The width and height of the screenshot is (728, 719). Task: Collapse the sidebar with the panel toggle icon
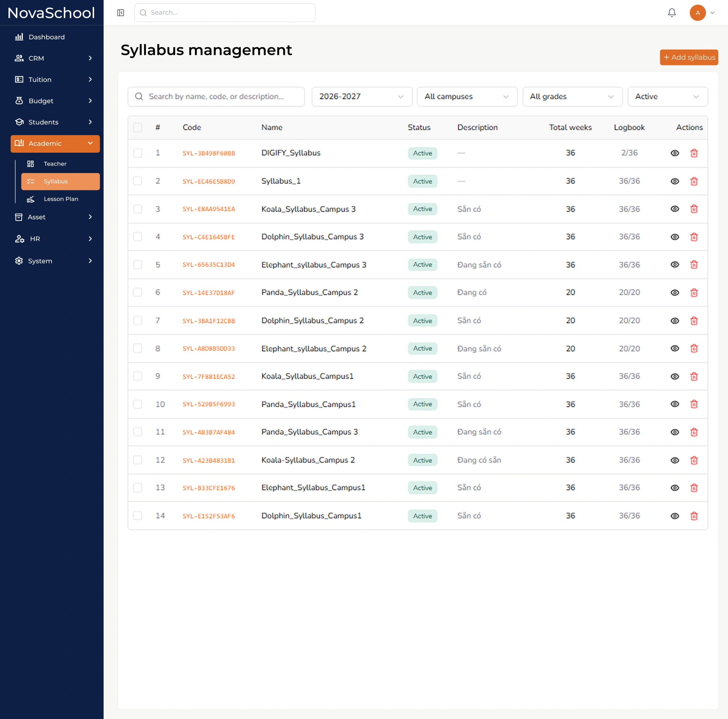point(121,13)
